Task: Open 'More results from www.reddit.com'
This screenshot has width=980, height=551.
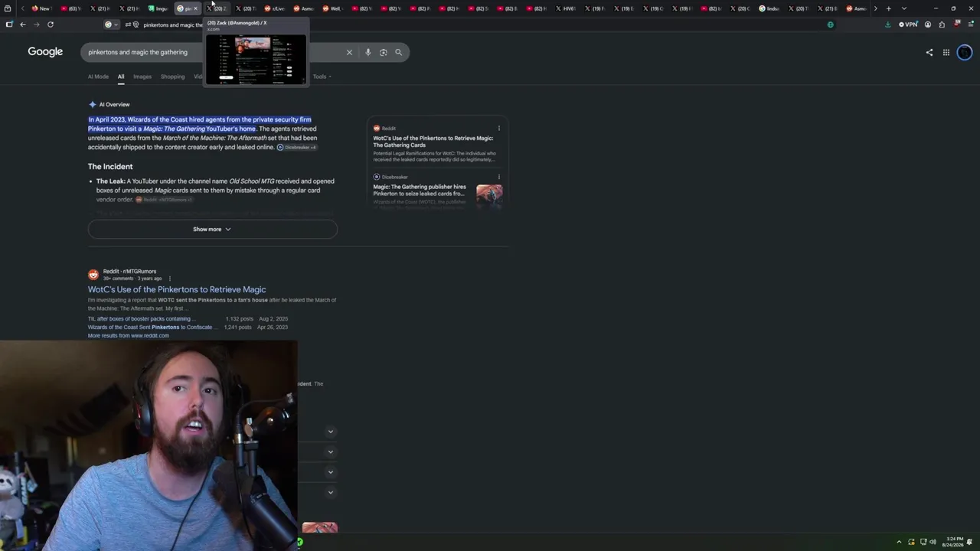Action: (129, 335)
